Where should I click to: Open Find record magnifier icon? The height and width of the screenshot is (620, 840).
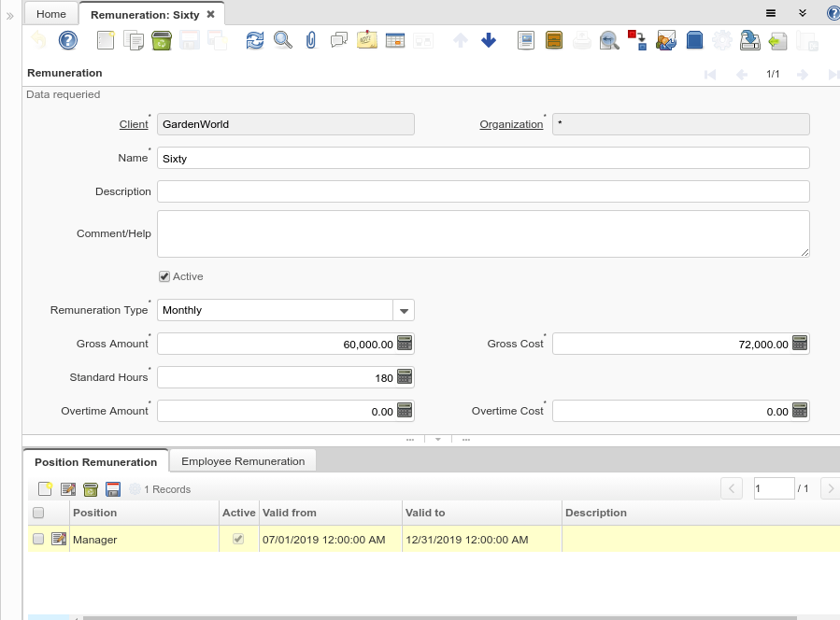(282, 40)
